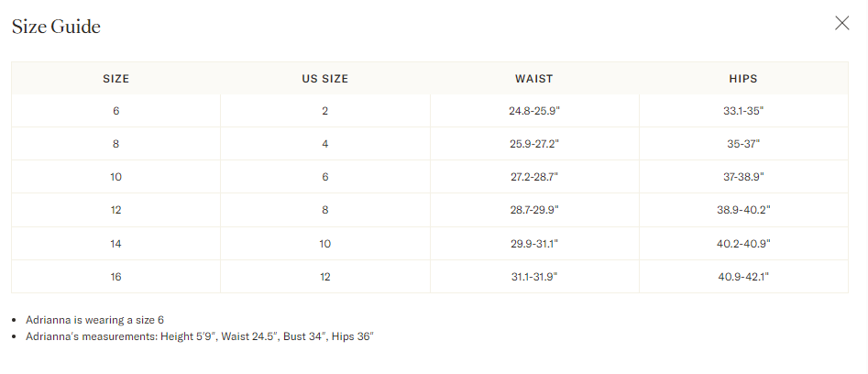The height and width of the screenshot is (374, 868).
Task: Select waist value 24.8-25.9"
Action: 534,111
